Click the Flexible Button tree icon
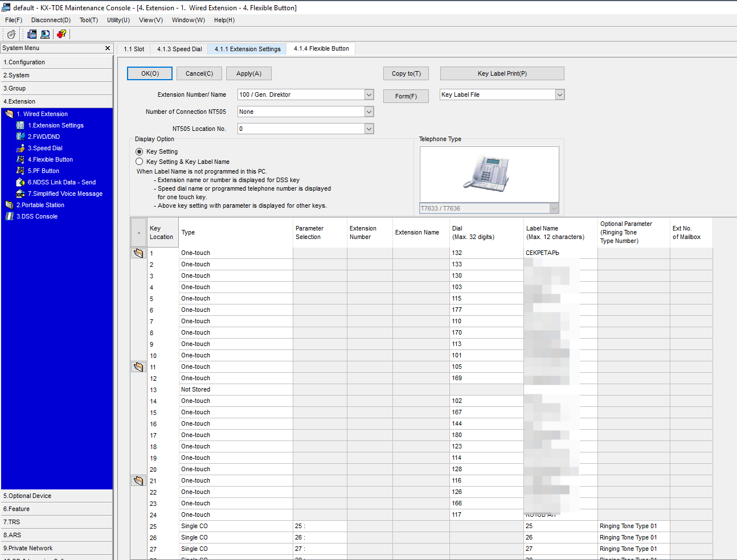737x560 pixels. (21, 159)
